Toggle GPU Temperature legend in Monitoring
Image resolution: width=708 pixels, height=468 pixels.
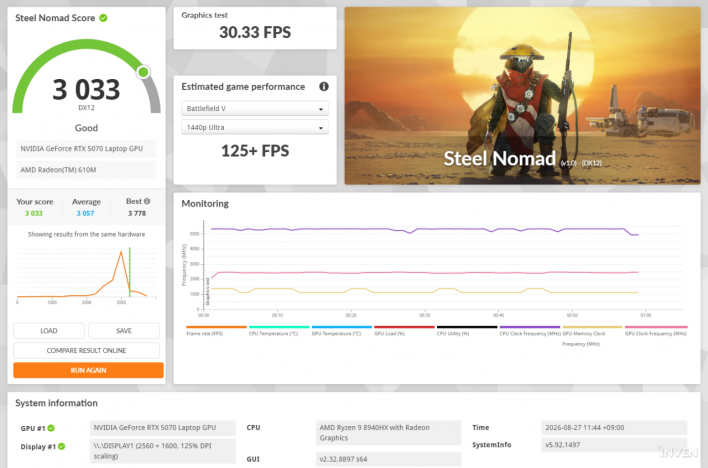coord(341,331)
